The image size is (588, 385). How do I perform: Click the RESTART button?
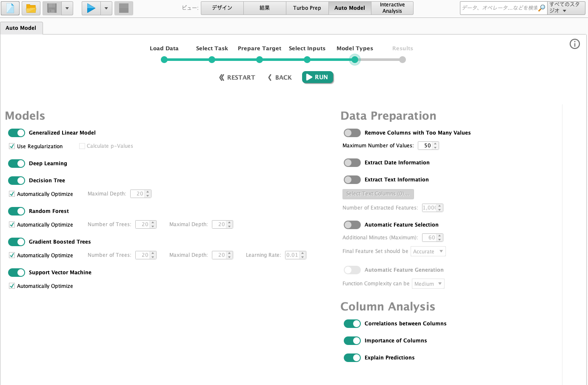click(237, 78)
